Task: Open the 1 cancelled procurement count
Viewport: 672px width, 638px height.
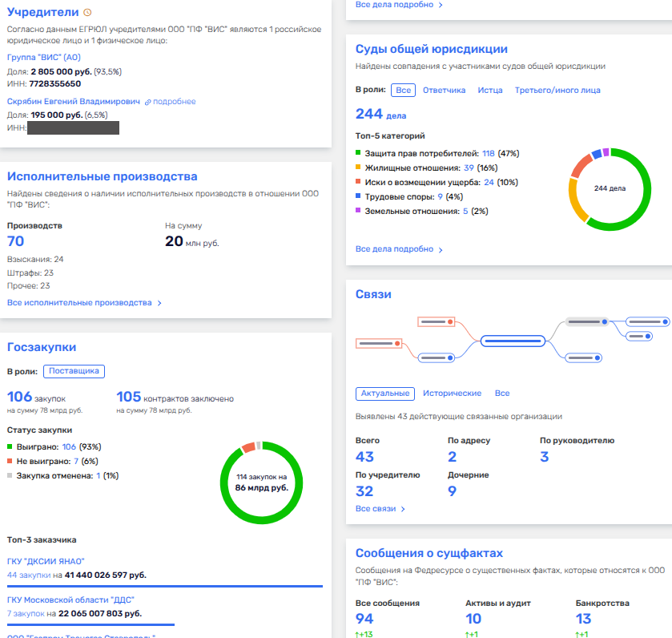Action: click(99, 476)
